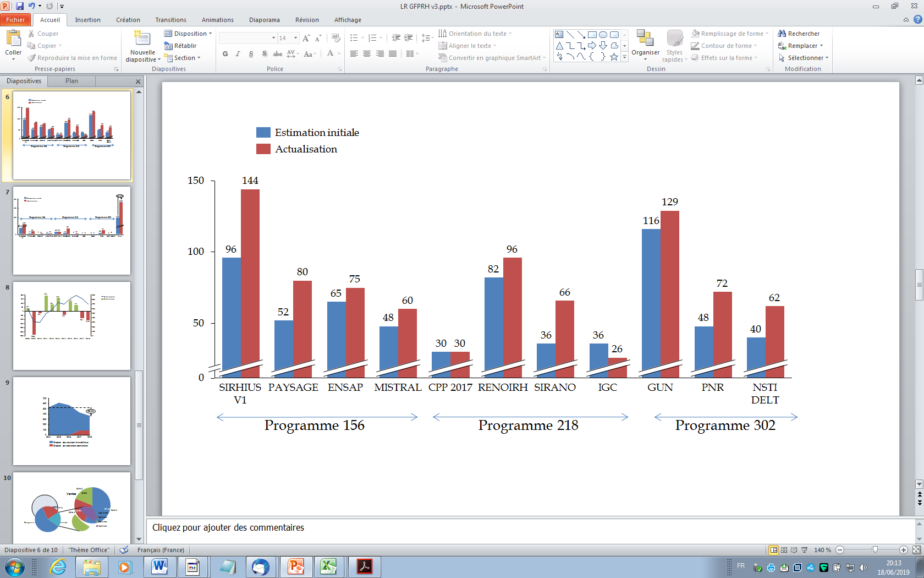924x578 pixels.
Task: Click the Coller paste icon
Action: pyautogui.click(x=13, y=39)
